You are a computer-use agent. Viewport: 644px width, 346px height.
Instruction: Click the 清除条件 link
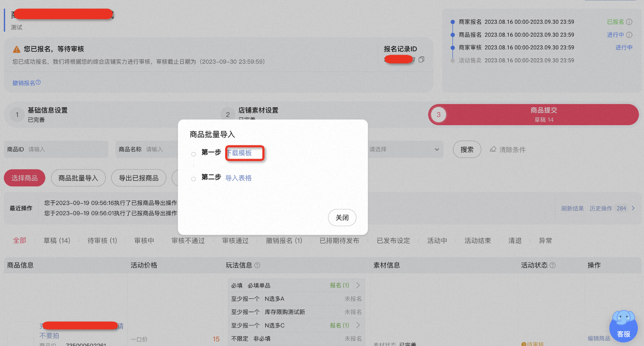coord(512,150)
